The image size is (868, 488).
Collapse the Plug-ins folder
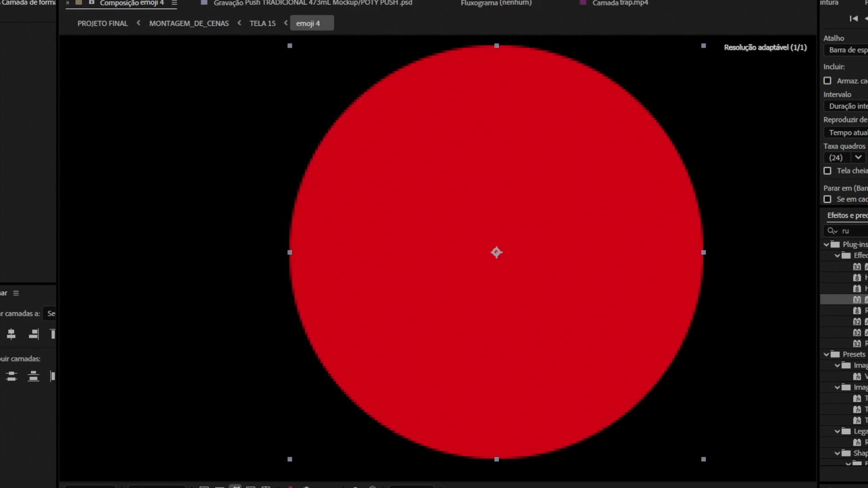tap(826, 244)
